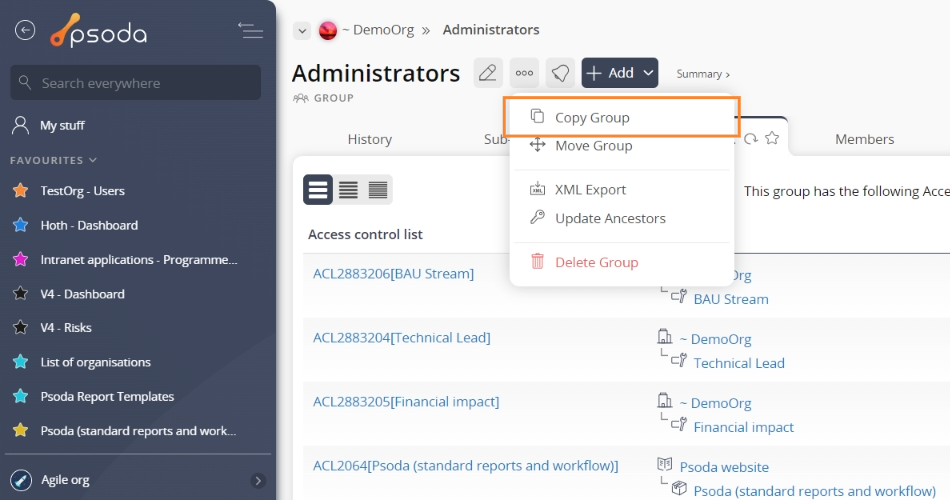Viewport: 950px width, 500px height.
Task: Open the Technical Lead role link
Action: click(739, 363)
